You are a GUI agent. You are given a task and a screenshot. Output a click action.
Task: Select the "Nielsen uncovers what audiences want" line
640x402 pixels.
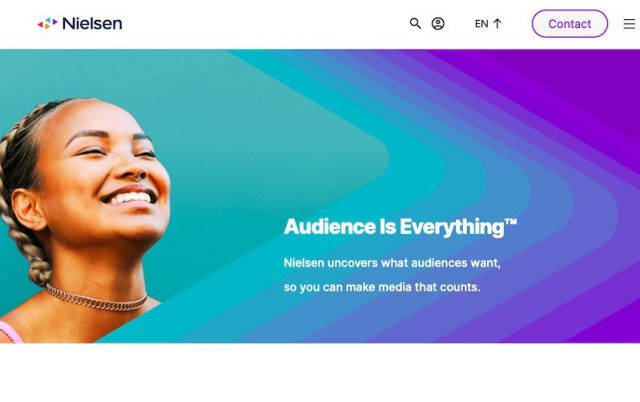pos(392,263)
